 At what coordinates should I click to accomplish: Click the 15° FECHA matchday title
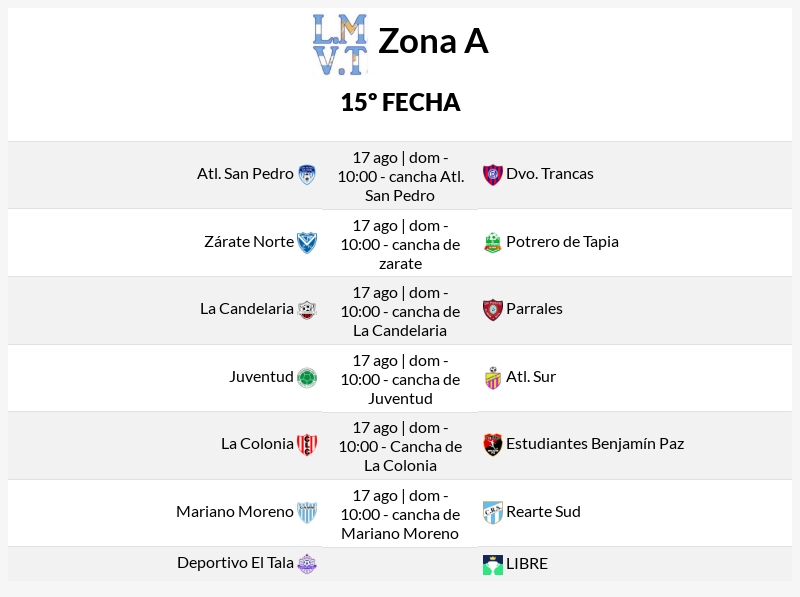[x=401, y=102]
